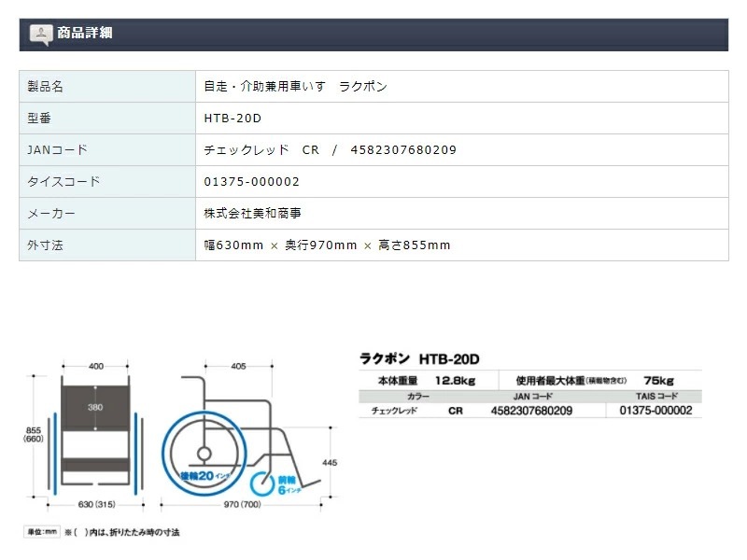
Task: Click the 商品詳細 section heading
Action: click(x=84, y=34)
